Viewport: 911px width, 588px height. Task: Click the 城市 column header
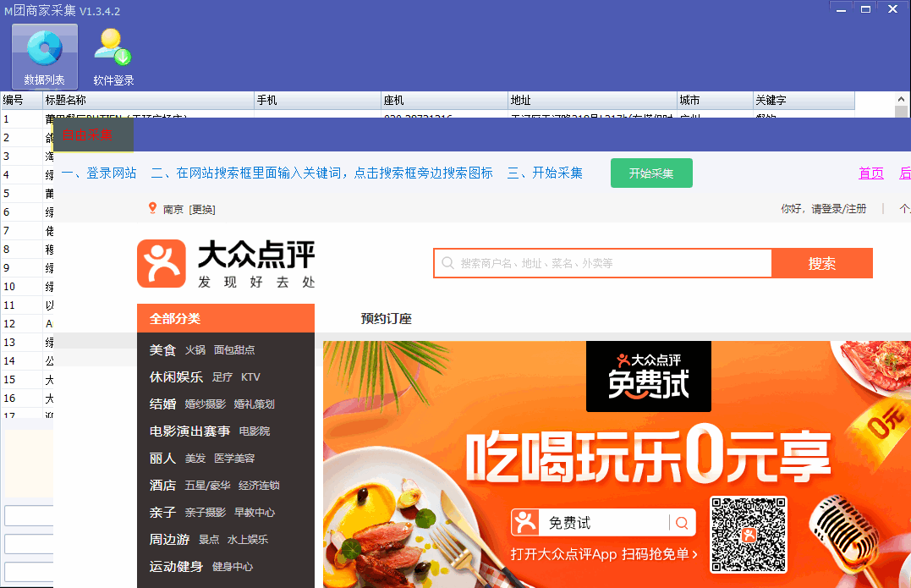pos(715,101)
